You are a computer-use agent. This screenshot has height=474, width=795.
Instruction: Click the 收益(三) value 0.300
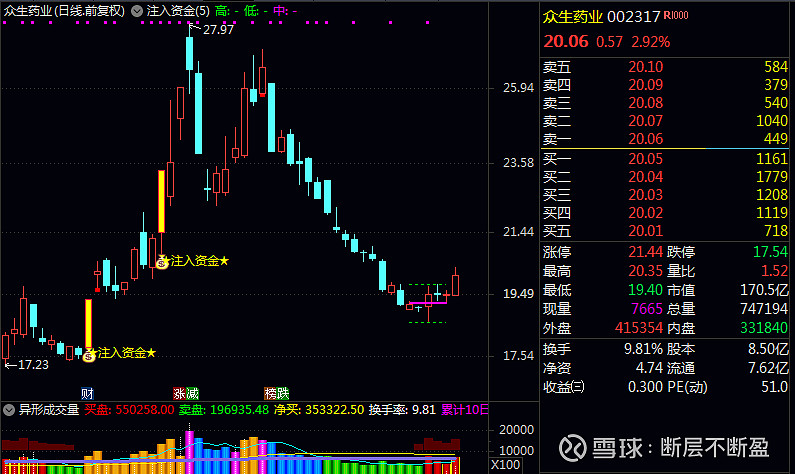coord(645,387)
